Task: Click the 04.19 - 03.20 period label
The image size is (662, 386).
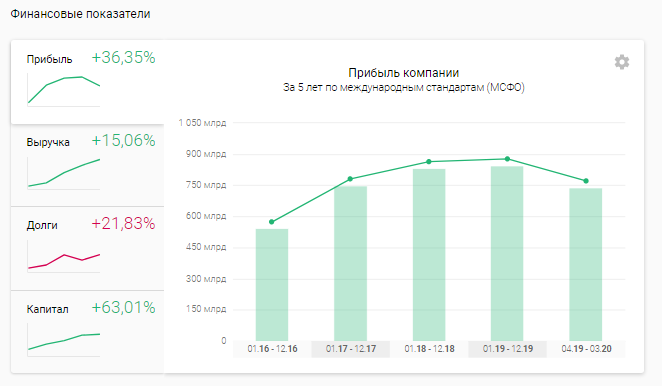Action: [586, 349]
